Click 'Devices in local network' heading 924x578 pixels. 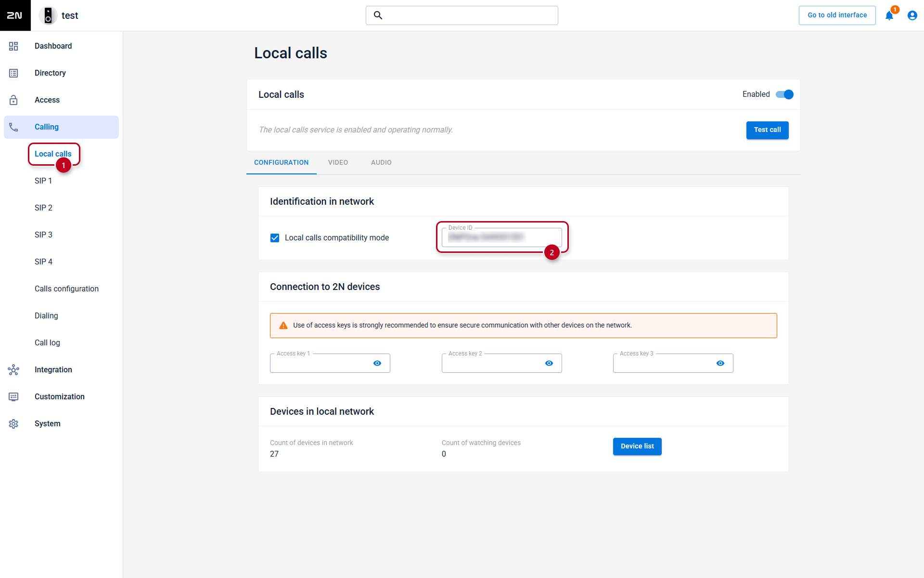pos(322,412)
